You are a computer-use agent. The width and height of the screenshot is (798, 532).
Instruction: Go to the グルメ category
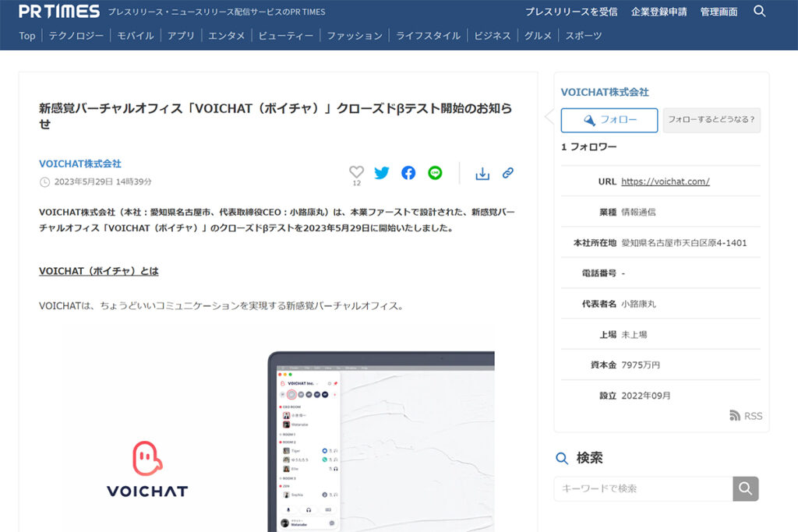(x=538, y=36)
